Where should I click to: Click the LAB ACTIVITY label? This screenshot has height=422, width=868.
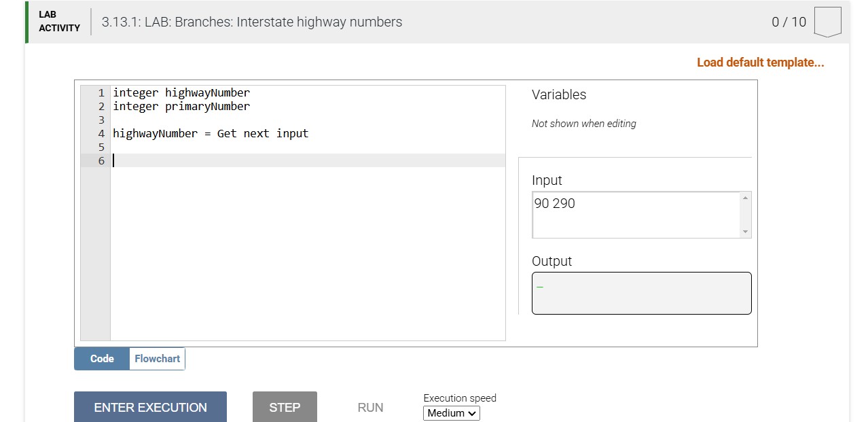(59, 21)
